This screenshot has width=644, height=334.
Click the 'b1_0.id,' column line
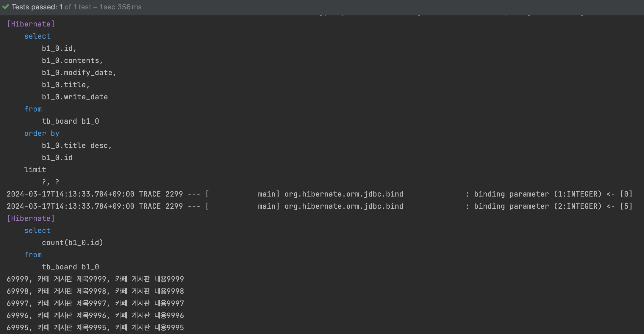(59, 48)
